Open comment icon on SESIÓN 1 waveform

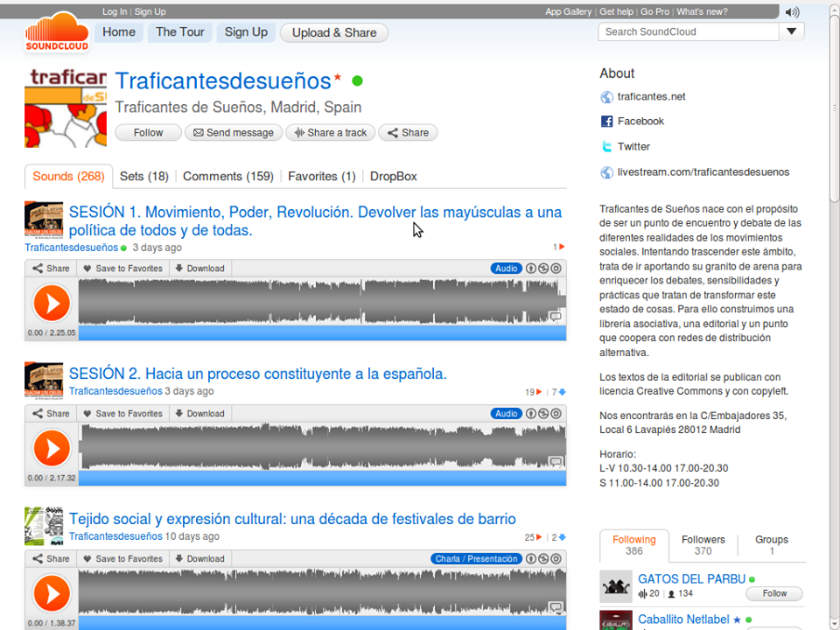tap(556, 317)
